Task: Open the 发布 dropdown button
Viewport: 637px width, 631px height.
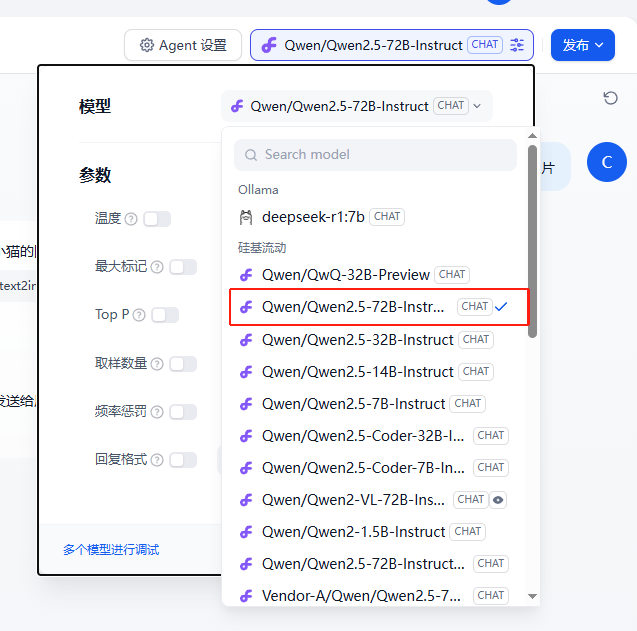Action: (x=582, y=45)
